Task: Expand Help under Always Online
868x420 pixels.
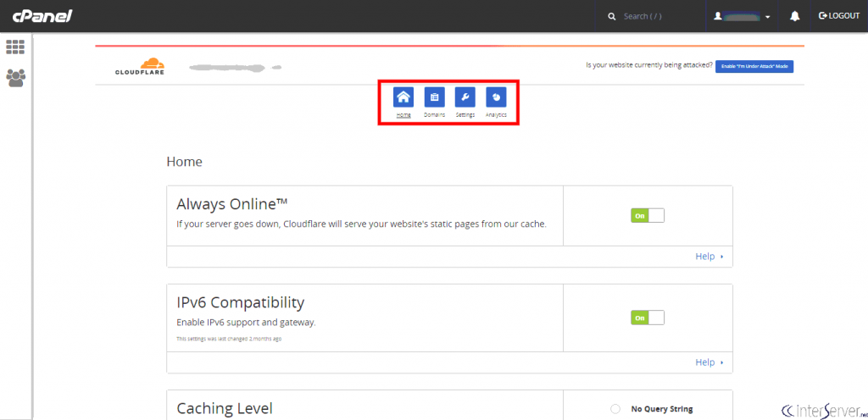Action: [x=709, y=257]
